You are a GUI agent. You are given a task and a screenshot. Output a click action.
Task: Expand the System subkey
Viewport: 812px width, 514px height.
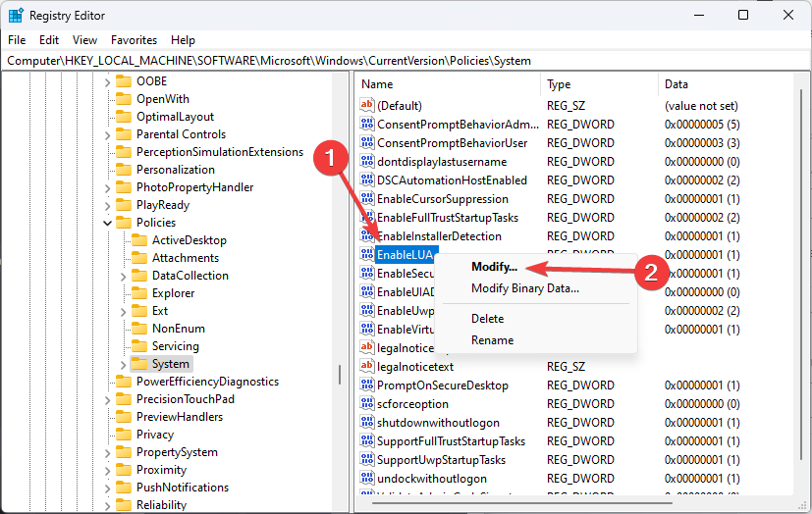[123, 365]
